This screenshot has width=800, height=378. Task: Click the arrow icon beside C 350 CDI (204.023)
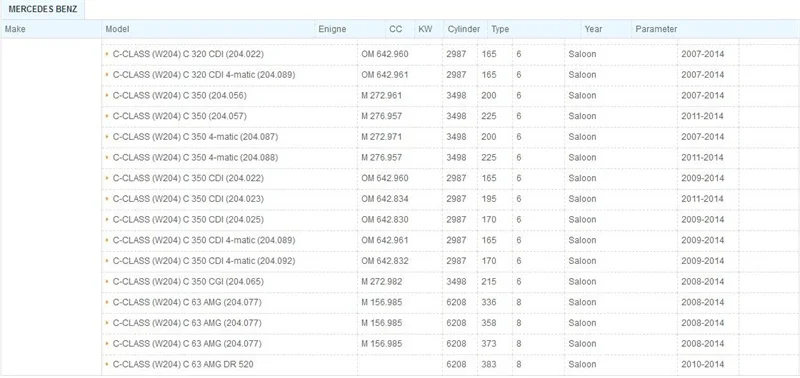[x=107, y=198]
